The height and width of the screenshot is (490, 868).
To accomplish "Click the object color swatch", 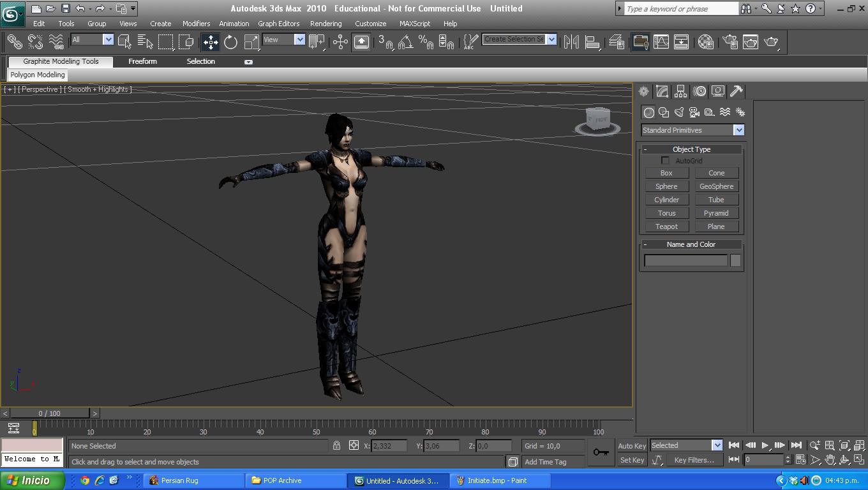I will point(735,260).
